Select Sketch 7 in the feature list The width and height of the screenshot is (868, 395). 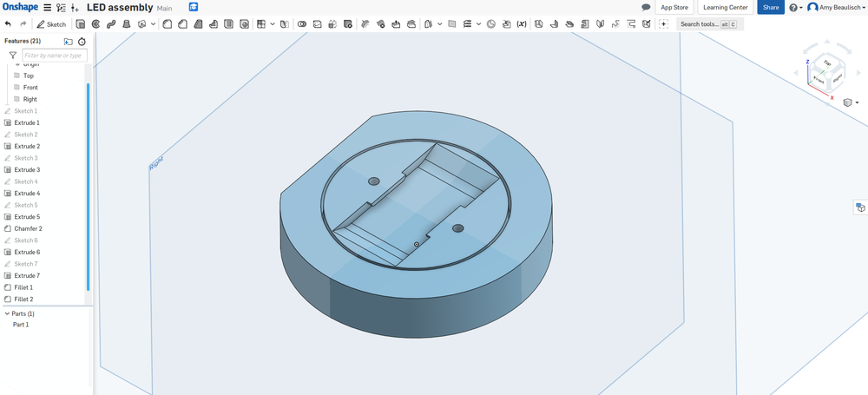(25, 264)
